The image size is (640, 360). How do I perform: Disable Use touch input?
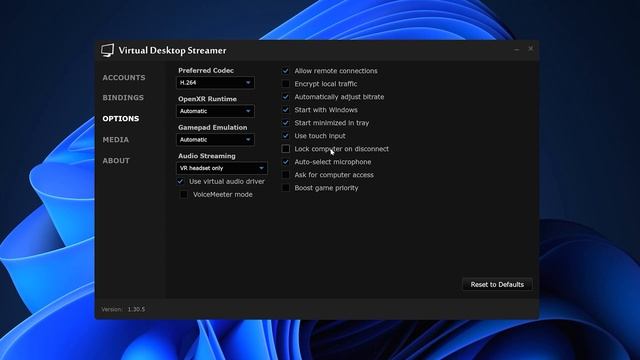click(285, 136)
